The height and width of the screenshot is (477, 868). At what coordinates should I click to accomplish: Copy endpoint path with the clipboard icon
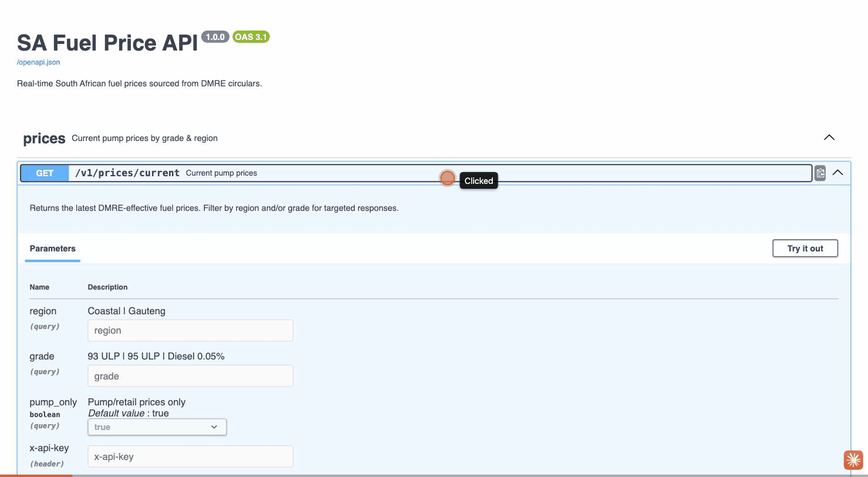click(x=820, y=173)
